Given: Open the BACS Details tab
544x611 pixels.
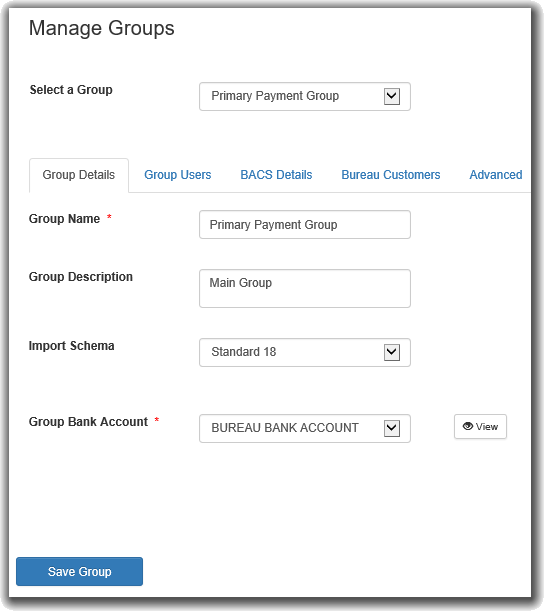Looking at the screenshot, I should click(276, 175).
